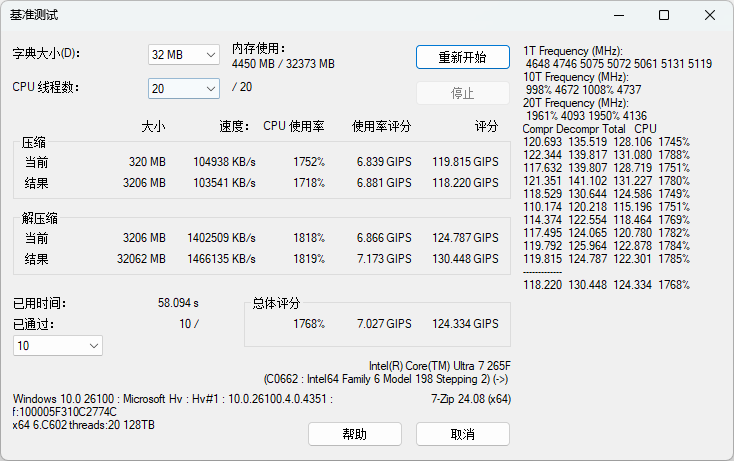Click the 7-Zip 24.08 (x64) version text

coord(471,399)
